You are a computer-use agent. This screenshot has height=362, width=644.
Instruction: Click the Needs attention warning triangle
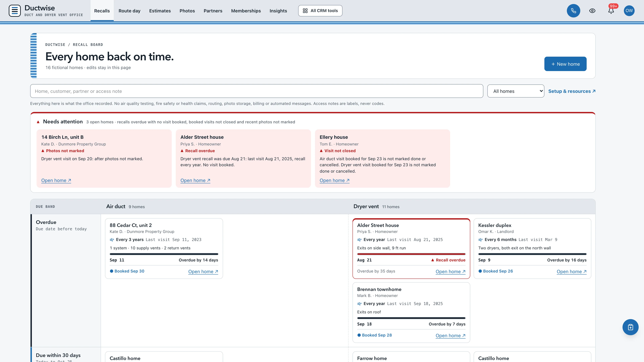38,122
